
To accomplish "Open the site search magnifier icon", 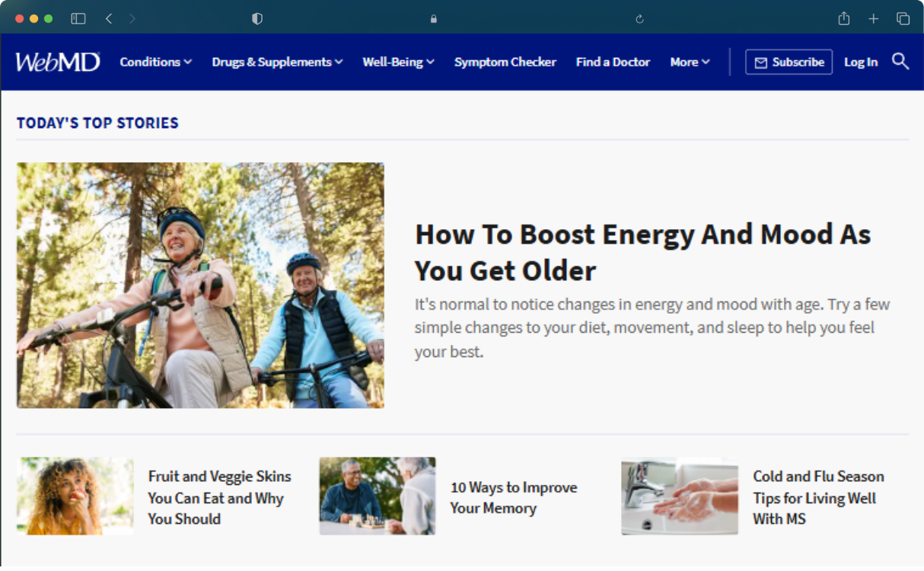I will (x=900, y=62).
